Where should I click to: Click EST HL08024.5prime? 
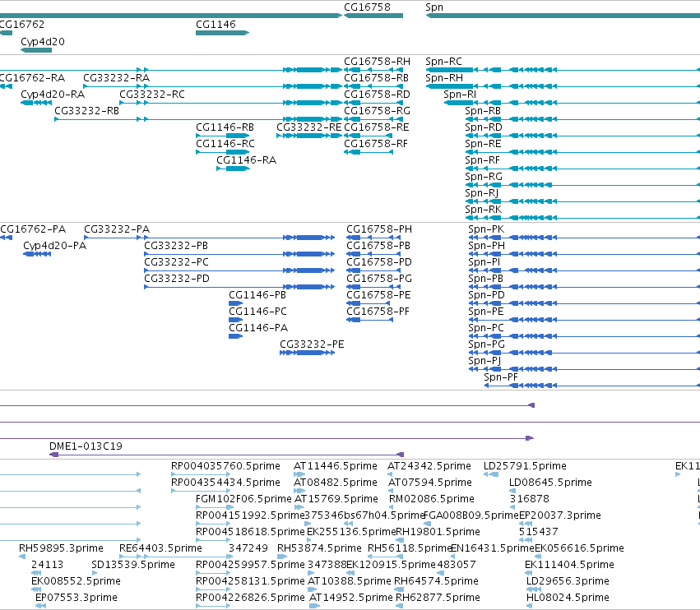(568, 597)
